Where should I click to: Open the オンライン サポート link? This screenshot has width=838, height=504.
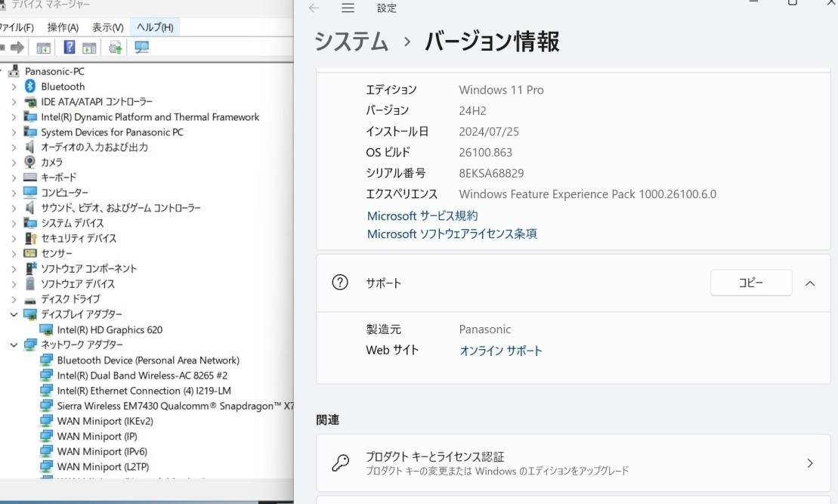tap(501, 351)
